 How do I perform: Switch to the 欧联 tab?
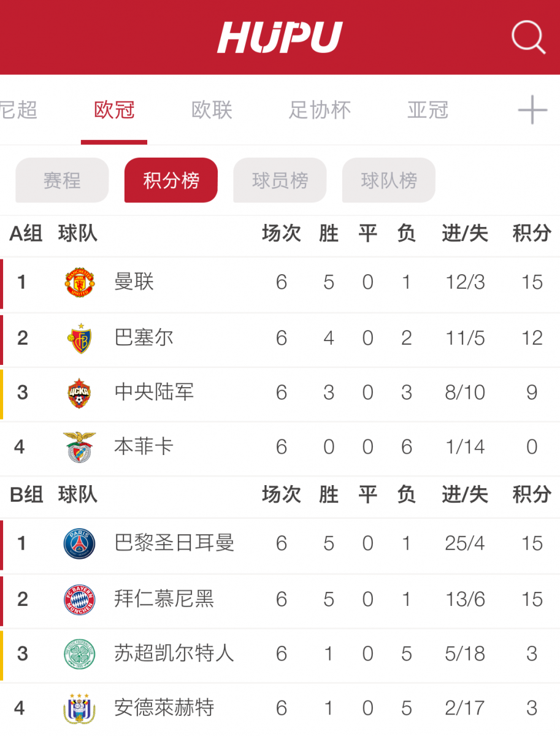[x=212, y=110]
